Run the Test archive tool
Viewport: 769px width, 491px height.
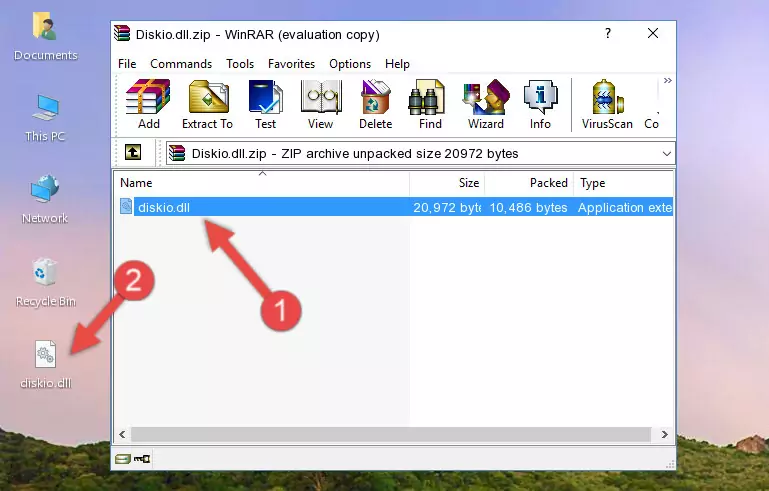click(265, 104)
